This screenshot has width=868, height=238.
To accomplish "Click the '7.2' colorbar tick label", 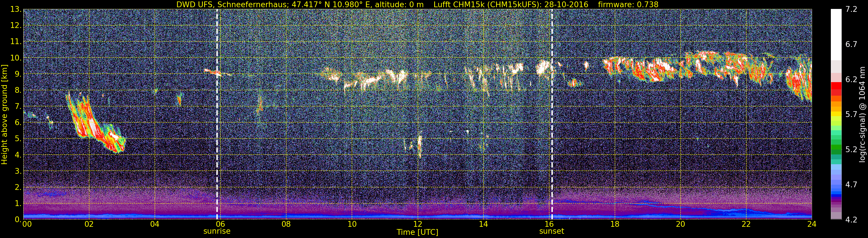I will click(851, 10).
